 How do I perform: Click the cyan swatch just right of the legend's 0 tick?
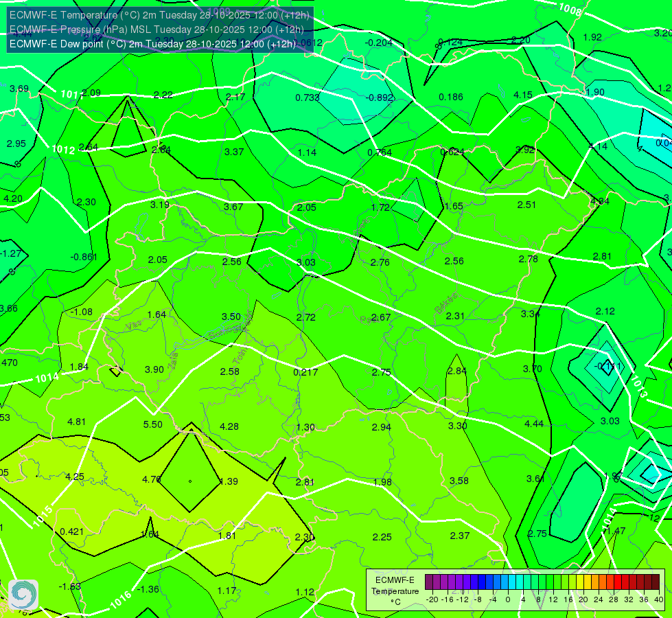pos(511,582)
